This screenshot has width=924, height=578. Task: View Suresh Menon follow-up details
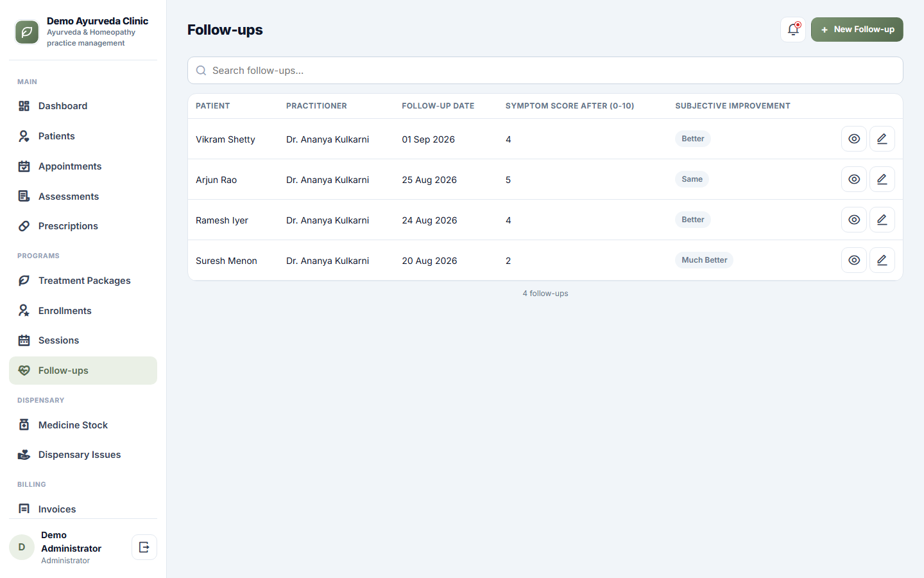854,260
